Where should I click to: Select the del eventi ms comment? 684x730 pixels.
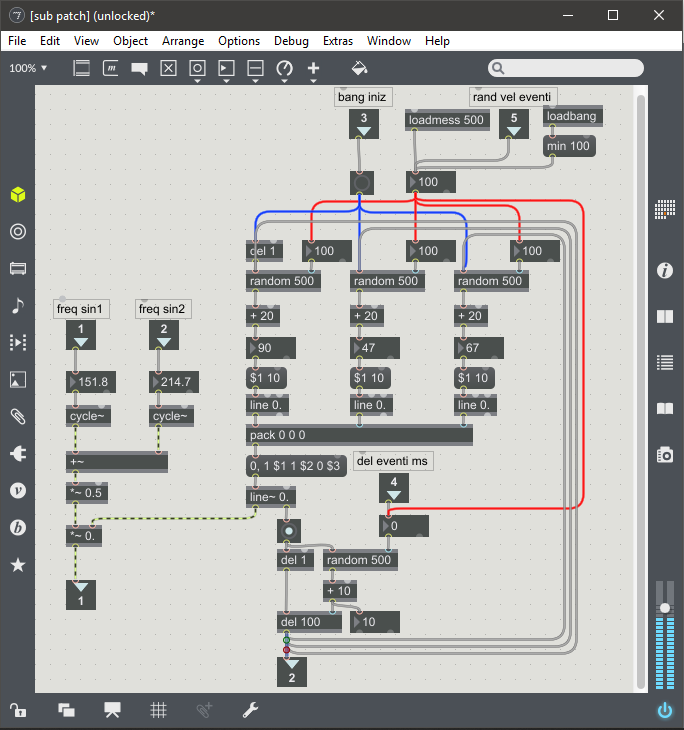393,461
